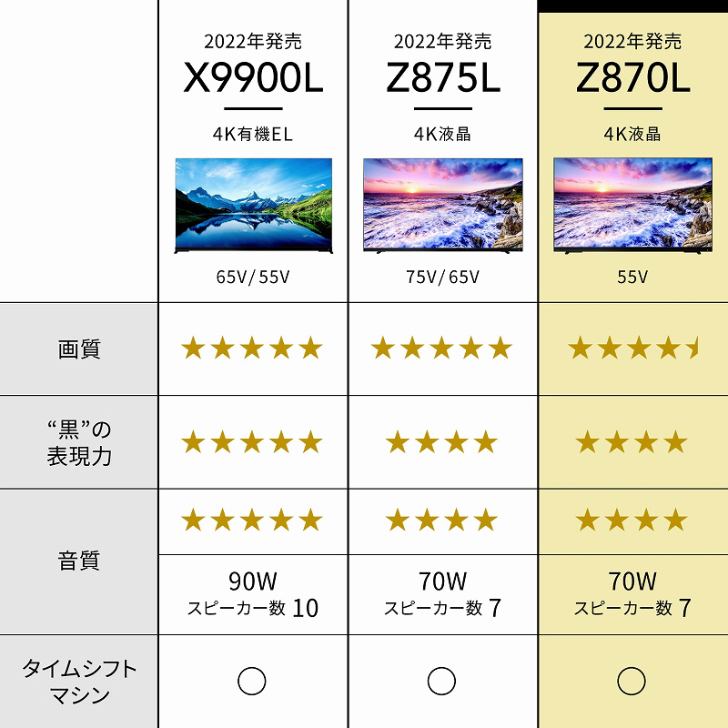The height and width of the screenshot is (728, 728).
Task: Click the Z870L four-and-half star picture rating
Action: coord(632,348)
